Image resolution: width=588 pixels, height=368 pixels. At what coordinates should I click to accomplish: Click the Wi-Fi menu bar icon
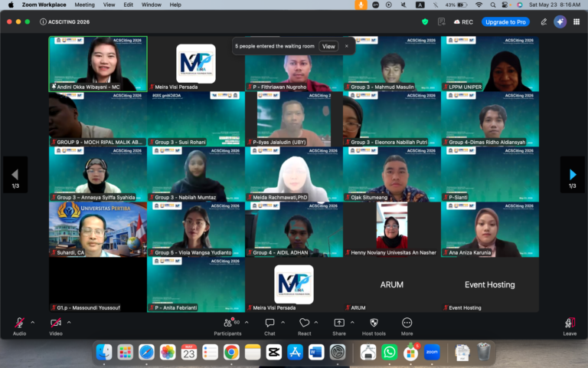click(479, 5)
